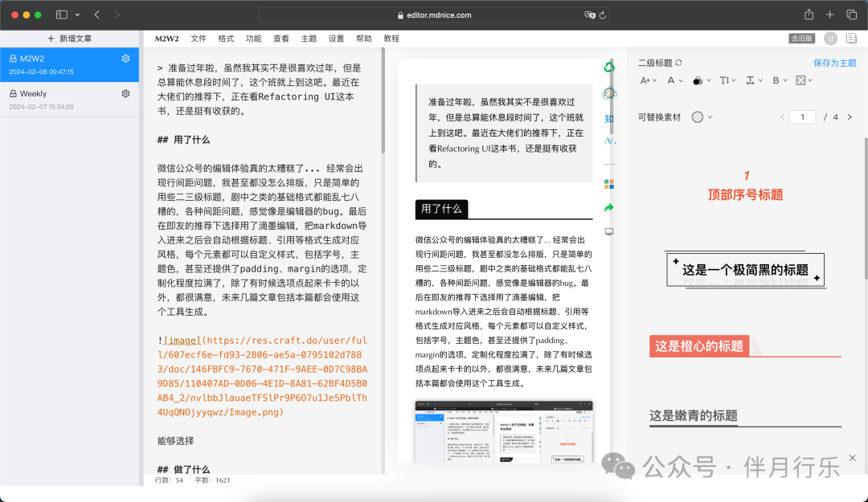Click the green share arrow icon beside preview

tap(609, 207)
